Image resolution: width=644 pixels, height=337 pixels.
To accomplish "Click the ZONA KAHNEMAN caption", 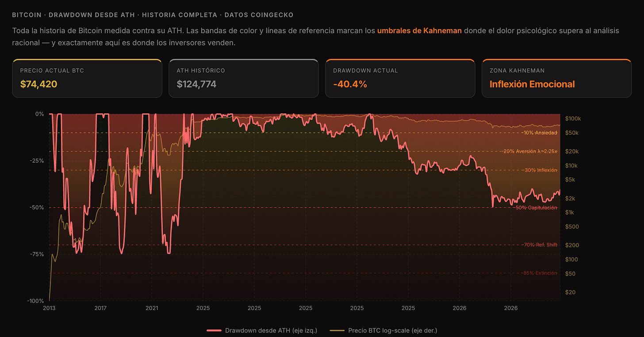I will (517, 70).
